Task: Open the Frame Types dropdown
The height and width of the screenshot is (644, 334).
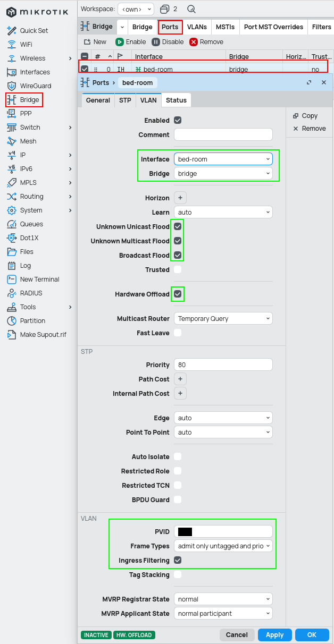Action: (223, 546)
